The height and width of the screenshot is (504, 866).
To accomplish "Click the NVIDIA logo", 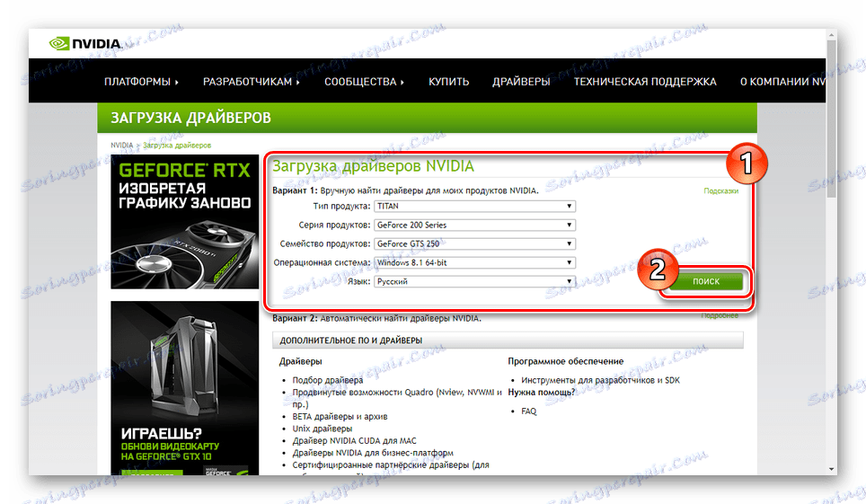I will pyautogui.click(x=85, y=43).
